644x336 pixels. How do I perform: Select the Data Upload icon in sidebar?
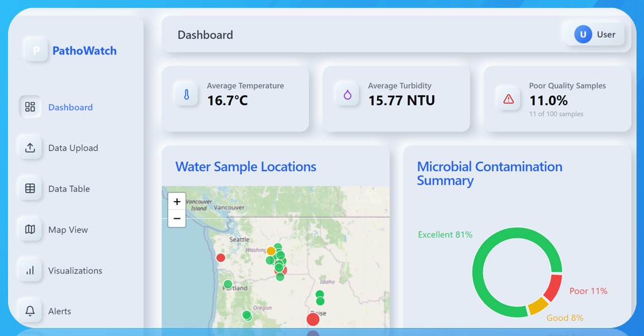tap(30, 148)
